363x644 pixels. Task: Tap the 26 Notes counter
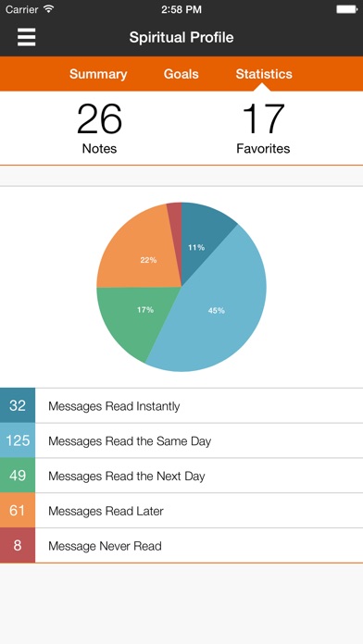[99, 129]
